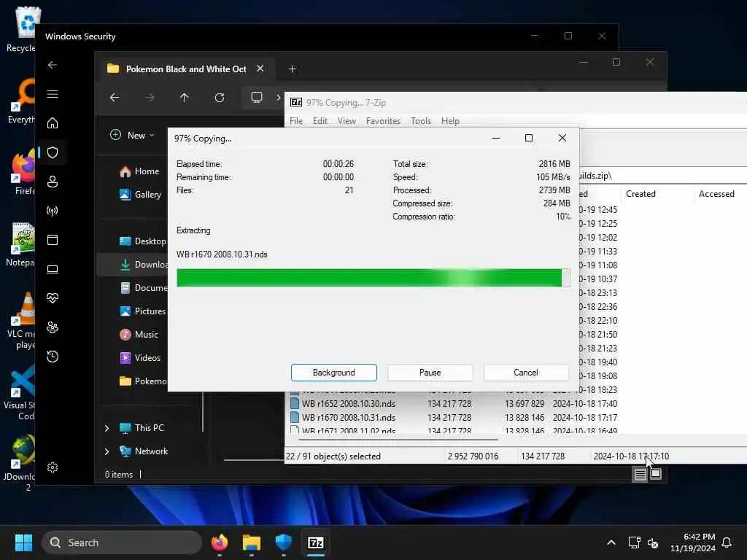Select Pokemon Black and White Oct tab
Image resolution: width=747 pixels, height=560 pixels.
186,69
